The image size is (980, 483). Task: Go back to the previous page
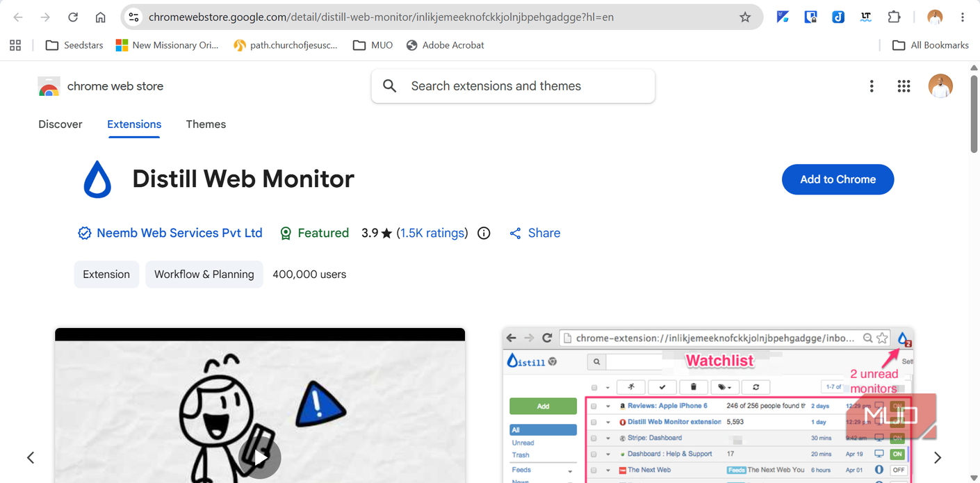pos(18,17)
